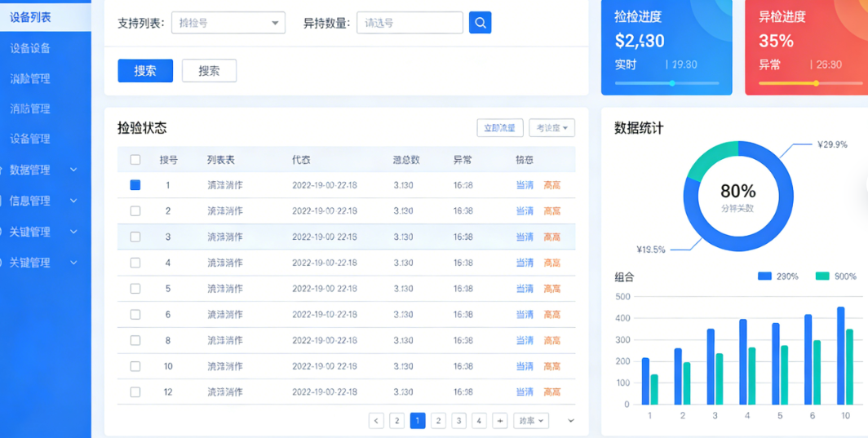Click the plus button in pagination
Image resolution: width=868 pixels, height=438 pixels.
[x=500, y=421]
